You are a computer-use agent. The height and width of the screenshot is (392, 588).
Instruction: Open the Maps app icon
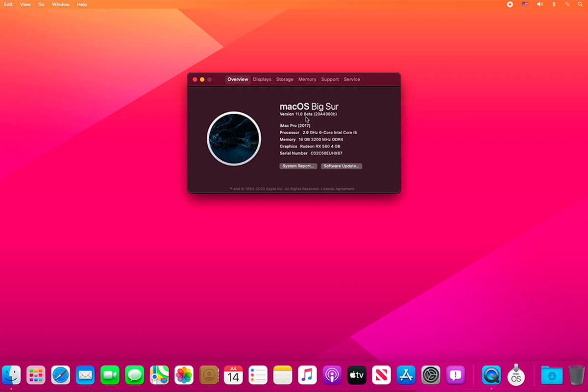[159, 375]
